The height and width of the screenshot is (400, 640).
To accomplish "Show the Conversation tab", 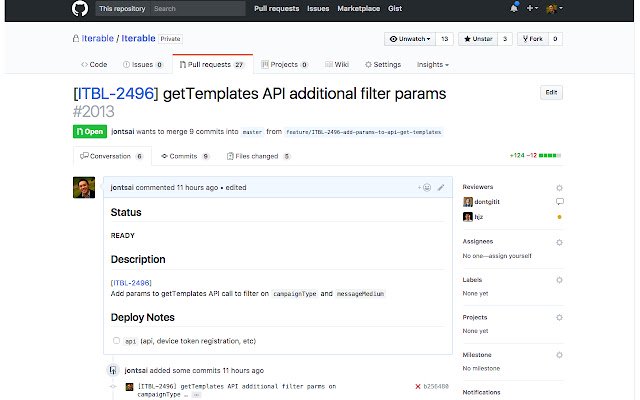I will pos(112,156).
